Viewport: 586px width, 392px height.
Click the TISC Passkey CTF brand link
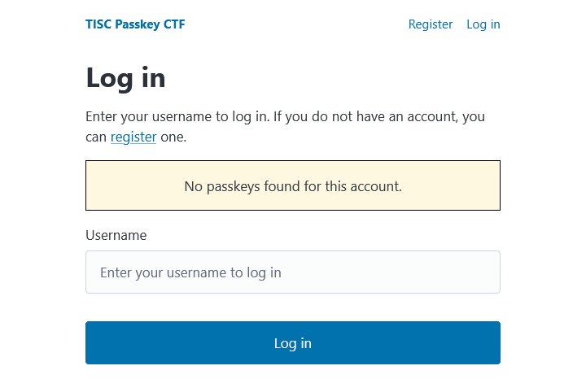coord(135,24)
